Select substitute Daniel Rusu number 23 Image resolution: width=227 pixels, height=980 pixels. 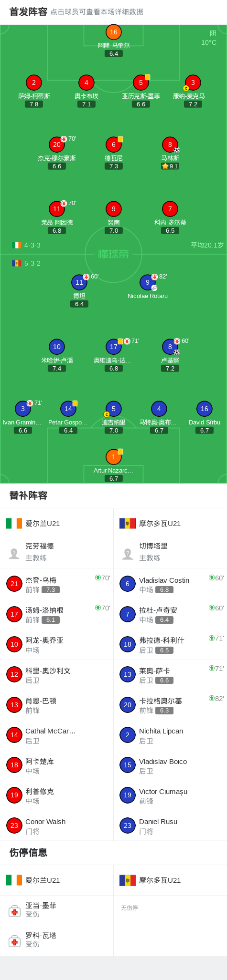click(x=170, y=825)
